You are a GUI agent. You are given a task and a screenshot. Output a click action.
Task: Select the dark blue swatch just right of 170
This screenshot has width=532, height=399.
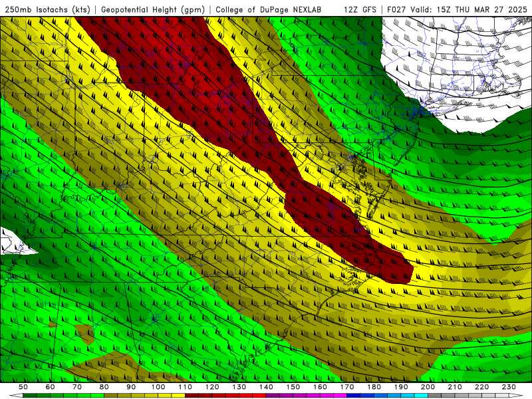tap(354, 395)
